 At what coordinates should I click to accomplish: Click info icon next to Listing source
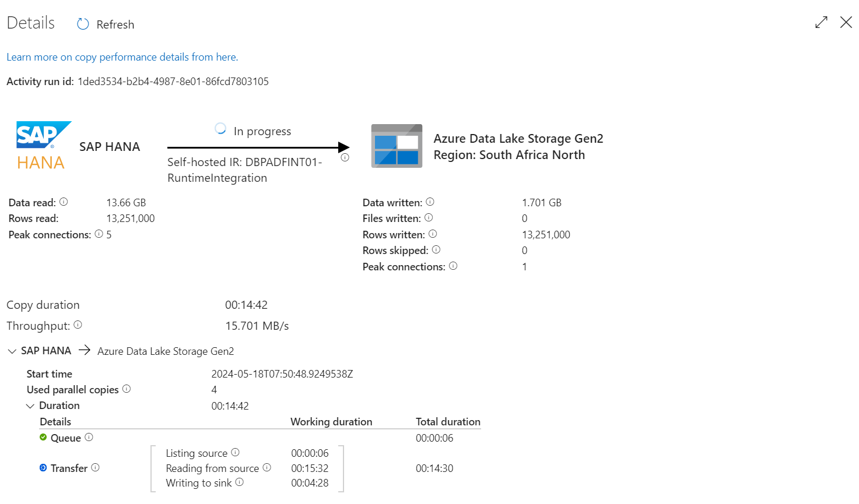(x=235, y=452)
